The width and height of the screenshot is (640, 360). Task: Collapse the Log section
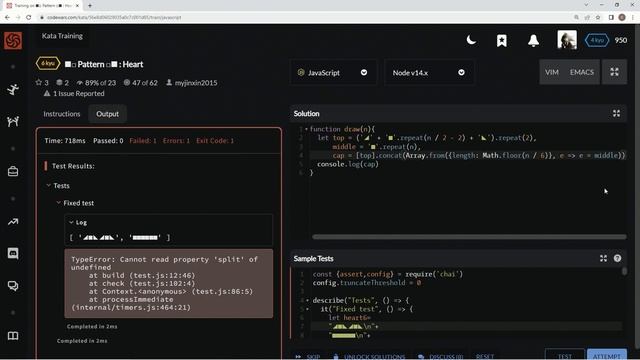coord(71,222)
